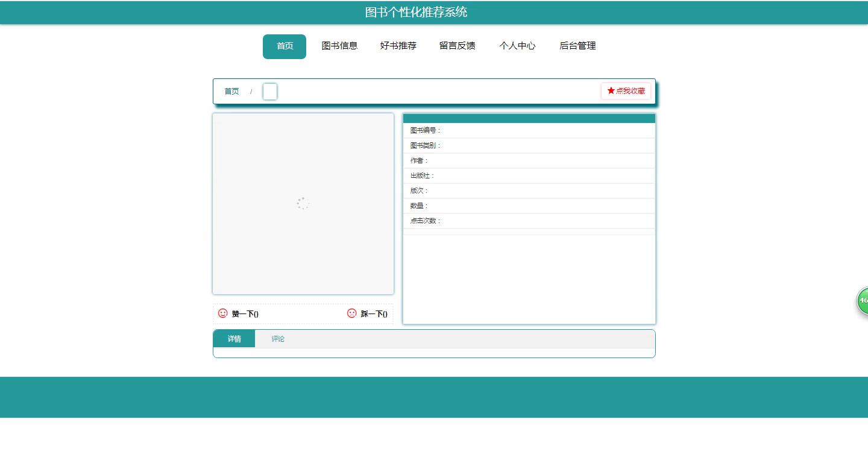Click the empty breadcrumb box
Image resolution: width=868 pixels, height=457 pixels.
[x=270, y=92]
